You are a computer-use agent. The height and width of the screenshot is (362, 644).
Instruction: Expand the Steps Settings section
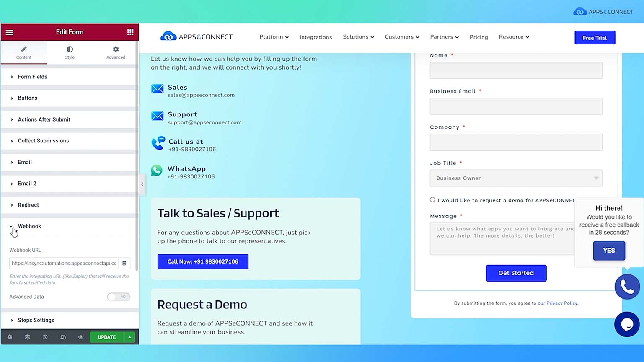pyautogui.click(x=70, y=320)
